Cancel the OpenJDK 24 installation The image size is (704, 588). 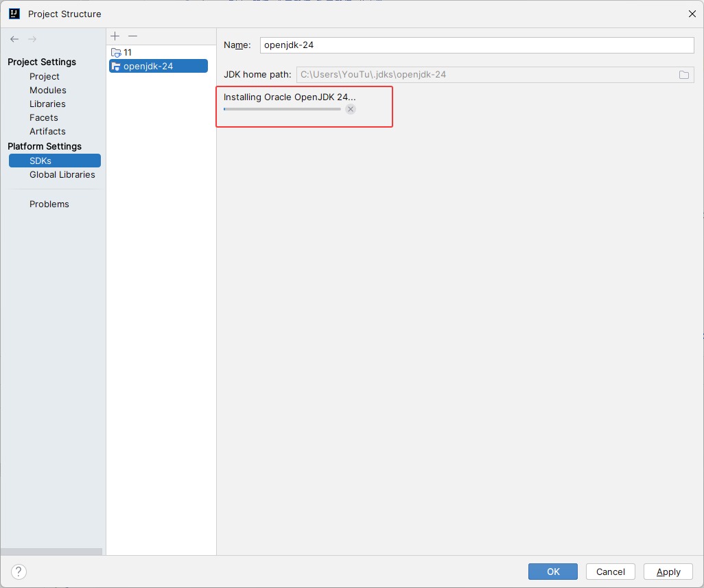[351, 109]
